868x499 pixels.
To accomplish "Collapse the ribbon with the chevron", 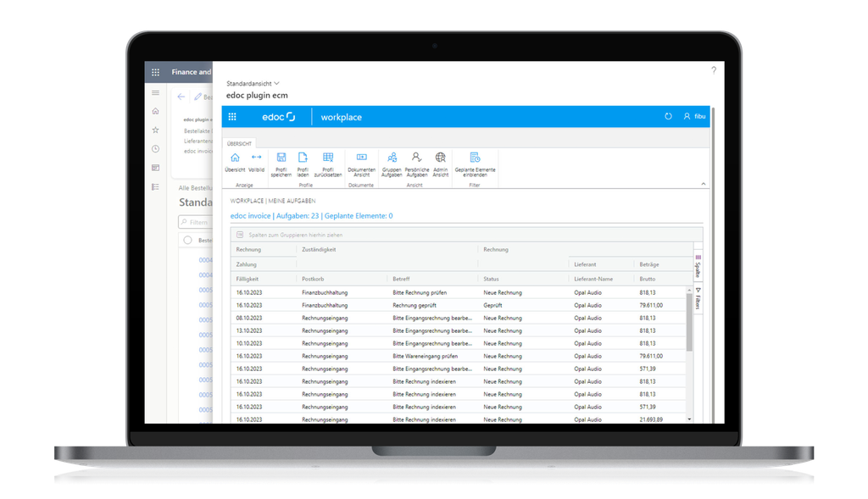I will coord(703,184).
